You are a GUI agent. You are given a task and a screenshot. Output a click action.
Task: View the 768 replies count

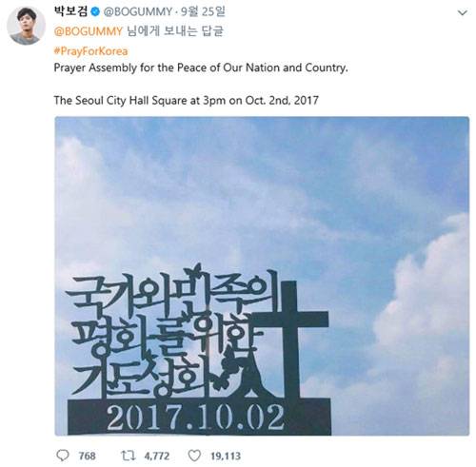point(87,456)
